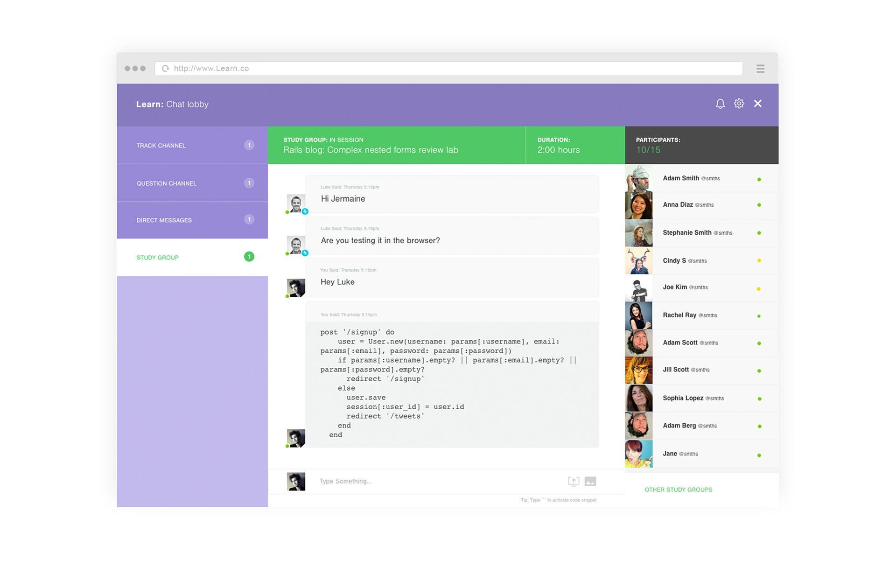Viewport: 896px width, 588px height.
Task: Click the attach image icon
Action: [x=590, y=481]
